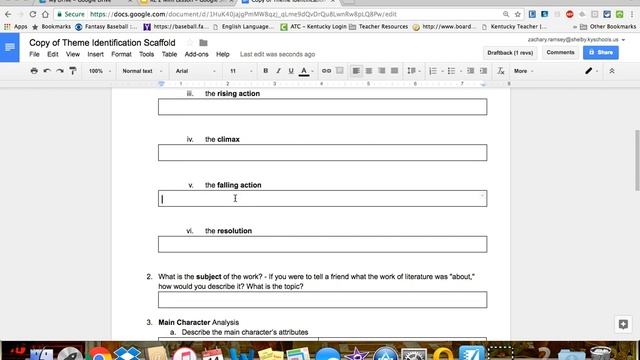Move the document using the folder icon
This screenshot has width=640, height=360.
click(x=203, y=42)
